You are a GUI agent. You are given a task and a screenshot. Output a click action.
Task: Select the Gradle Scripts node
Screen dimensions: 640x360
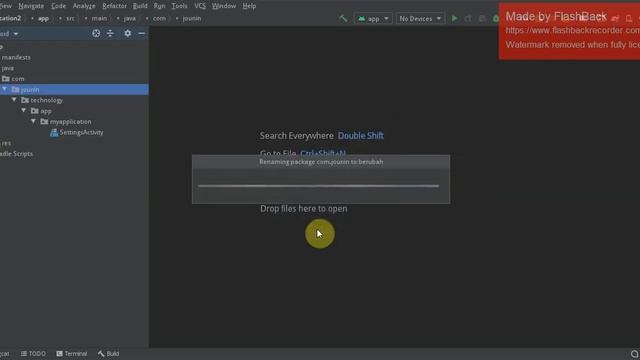tap(16, 153)
